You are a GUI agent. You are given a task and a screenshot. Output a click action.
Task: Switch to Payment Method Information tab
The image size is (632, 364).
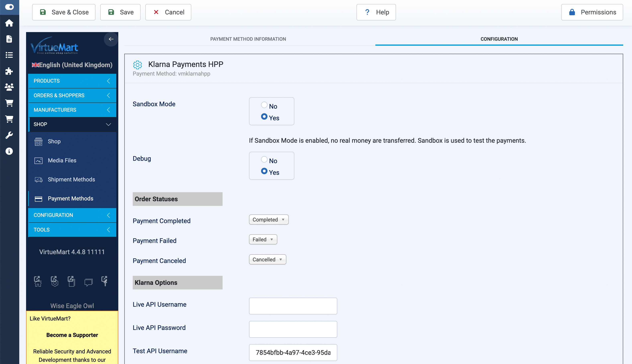click(x=248, y=39)
